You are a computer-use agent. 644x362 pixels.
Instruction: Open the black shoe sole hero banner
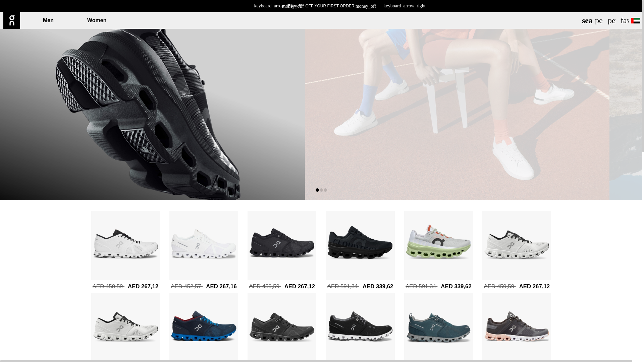[152, 114]
